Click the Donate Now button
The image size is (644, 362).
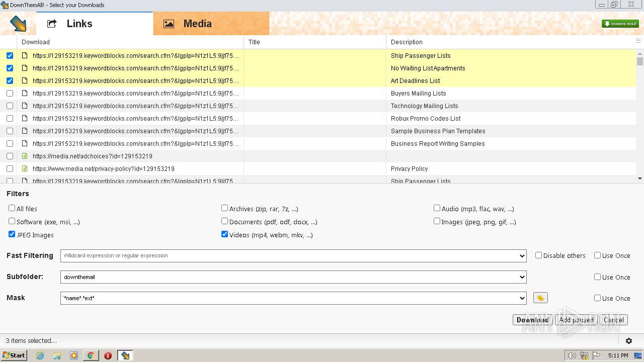click(x=620, y=24)
